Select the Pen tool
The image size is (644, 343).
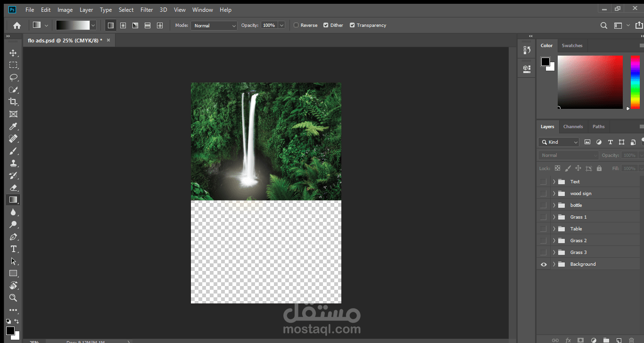[x=13, y=237]
